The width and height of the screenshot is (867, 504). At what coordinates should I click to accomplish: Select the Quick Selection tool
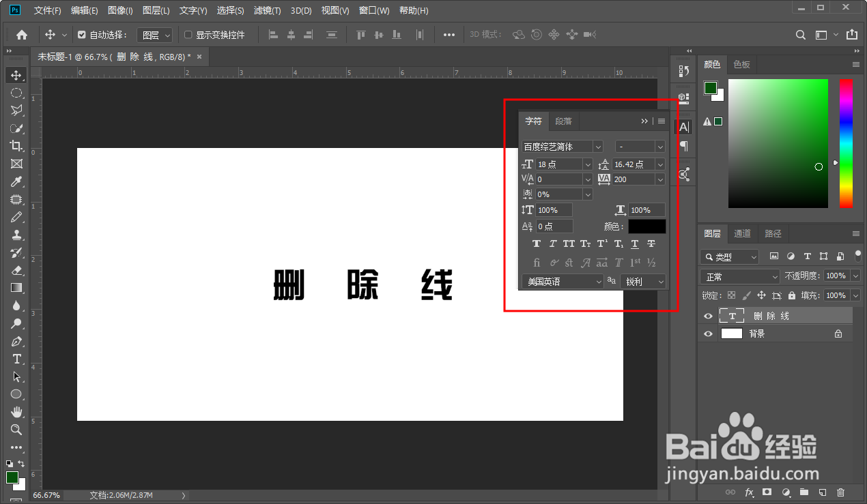pos(16,128)
